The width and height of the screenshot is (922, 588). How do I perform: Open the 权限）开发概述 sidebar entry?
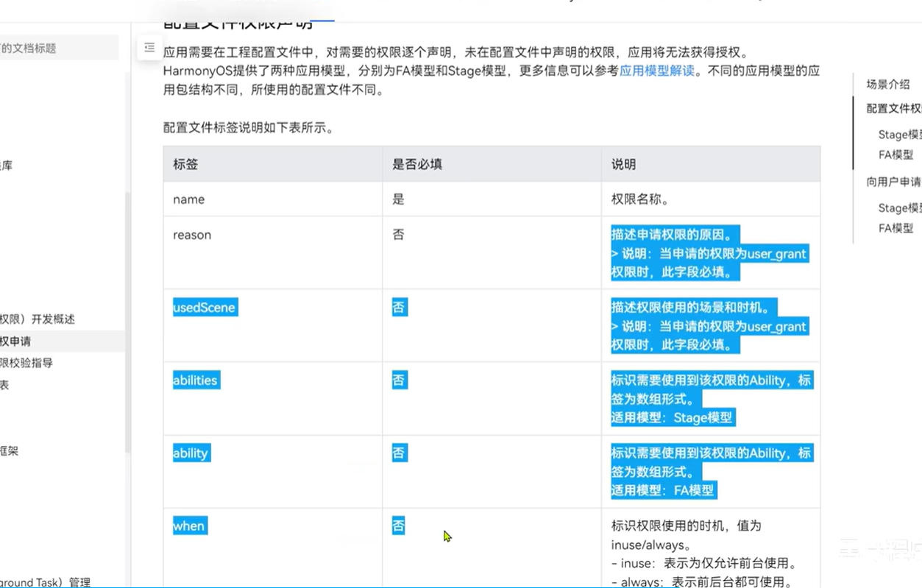pyautogui.click(x=38, y=319)
